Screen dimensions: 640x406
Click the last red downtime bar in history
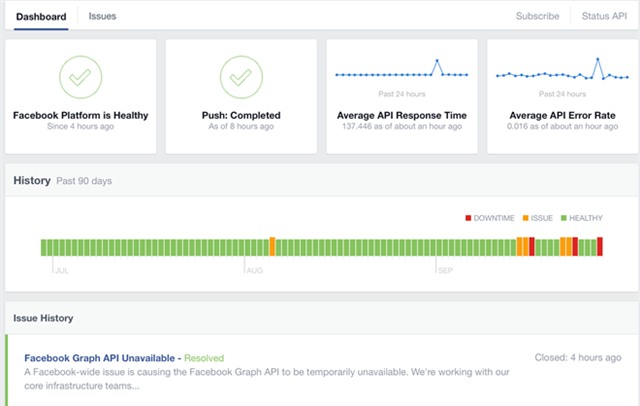[600, 247]
